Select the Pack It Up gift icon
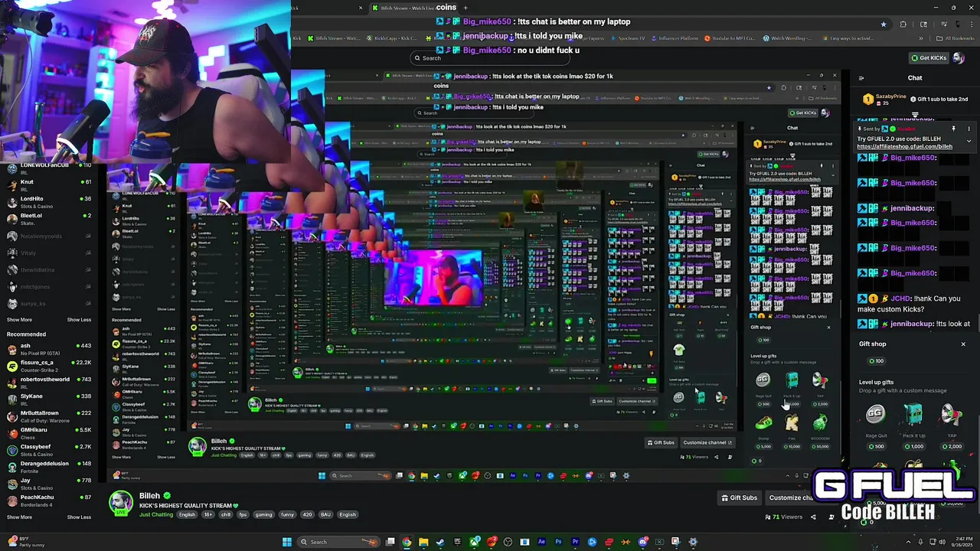The image size is (980, 551). [913, 414]
